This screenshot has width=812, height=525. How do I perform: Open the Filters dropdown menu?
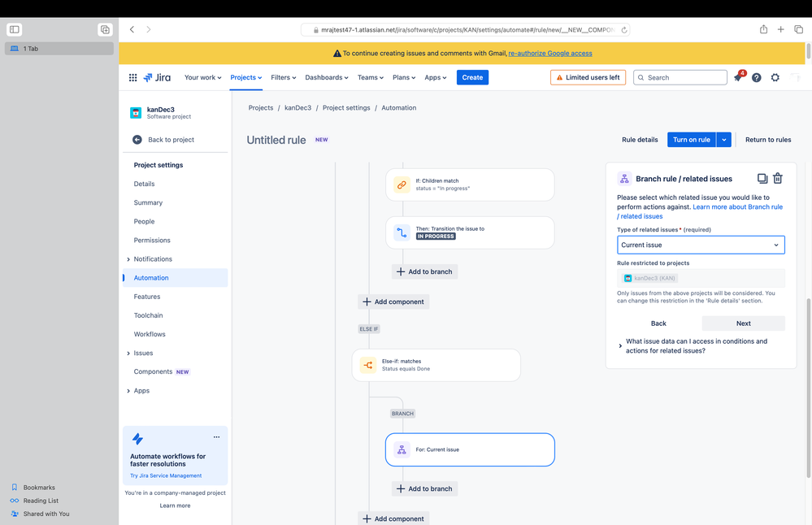click(284, 78)
